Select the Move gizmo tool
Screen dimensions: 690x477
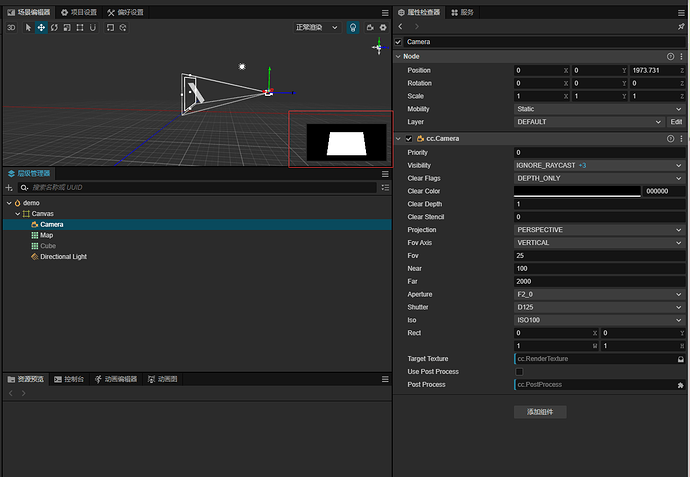click(41, 28)
